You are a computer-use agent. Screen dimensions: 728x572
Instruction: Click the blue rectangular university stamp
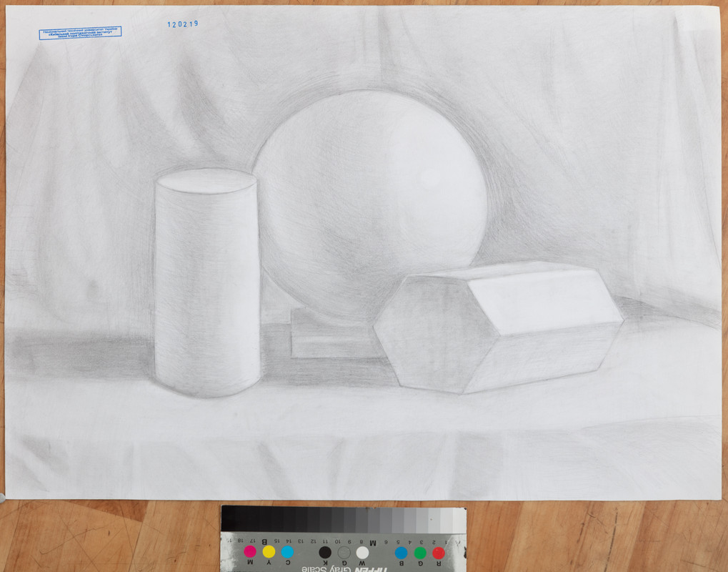coord(80,33)
